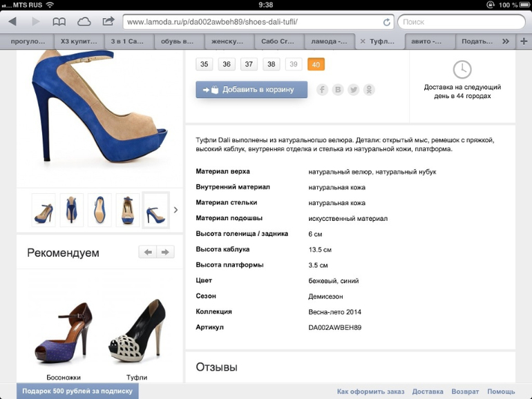Click article number DA002AWBEH89

click(335, 327)
